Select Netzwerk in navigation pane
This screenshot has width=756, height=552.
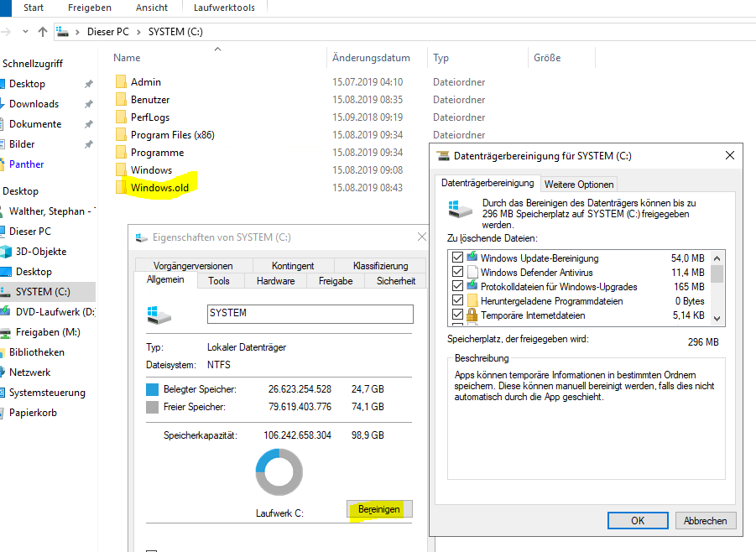pyautogui.click(x=30, y=372)
